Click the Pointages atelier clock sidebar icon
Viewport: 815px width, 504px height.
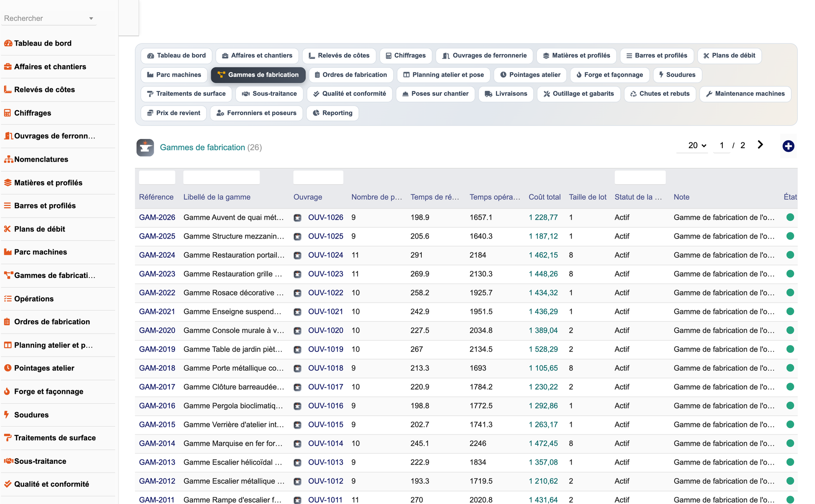[8, 368]
